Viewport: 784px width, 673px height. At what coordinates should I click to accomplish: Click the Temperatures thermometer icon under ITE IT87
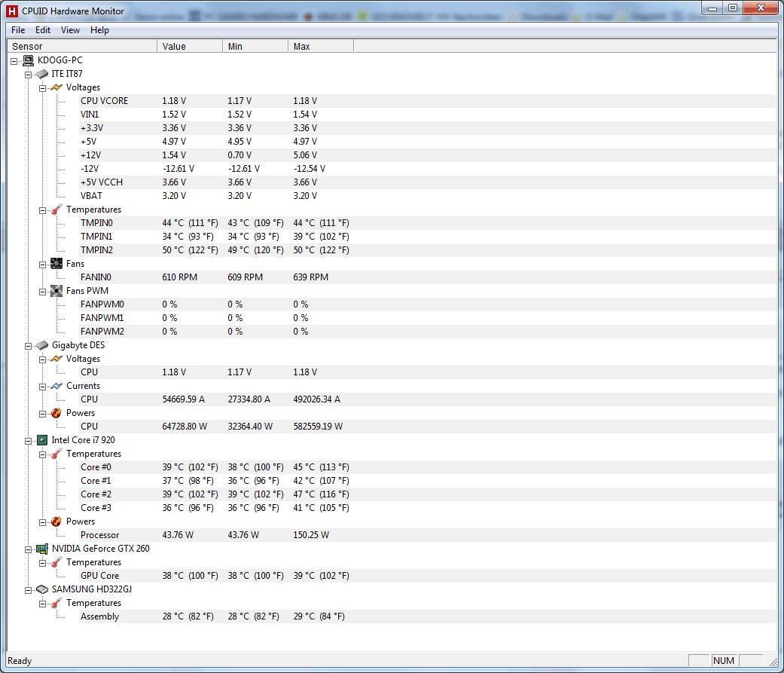tap(56, 210)
